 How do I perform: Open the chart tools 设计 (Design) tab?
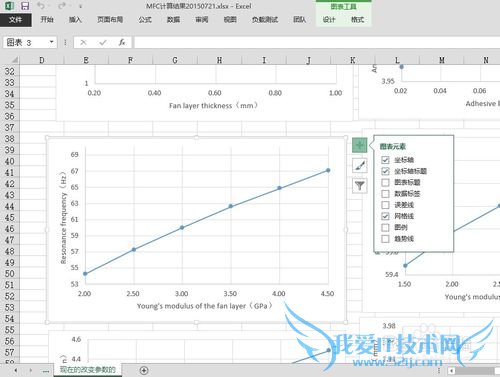[x=329, y=20]
